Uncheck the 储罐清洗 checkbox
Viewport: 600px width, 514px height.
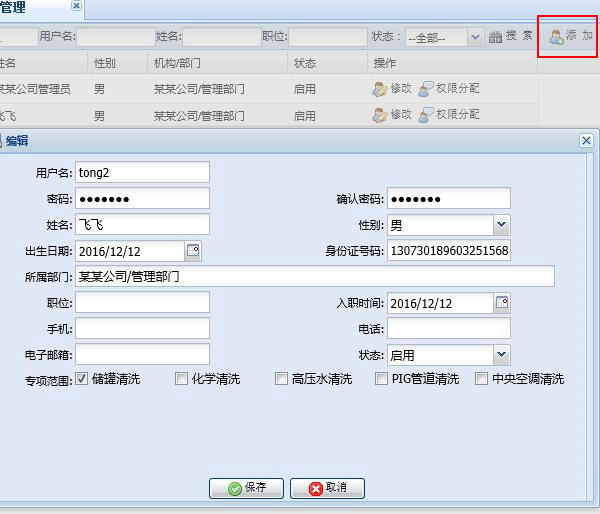click(82, 379)
